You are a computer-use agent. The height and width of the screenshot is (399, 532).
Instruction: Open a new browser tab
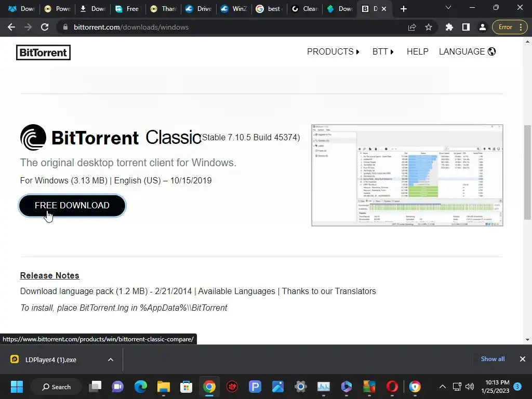[x=403, y=9]
